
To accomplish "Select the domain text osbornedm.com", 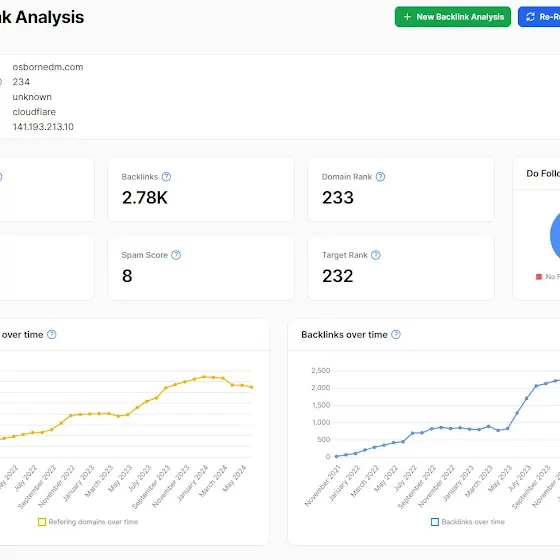I will [x=48, y=67].
